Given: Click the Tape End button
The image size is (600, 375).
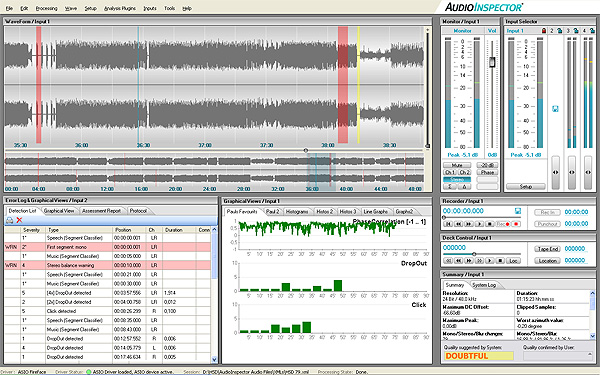Looking at the screenshot, I should tap(548, 249).
